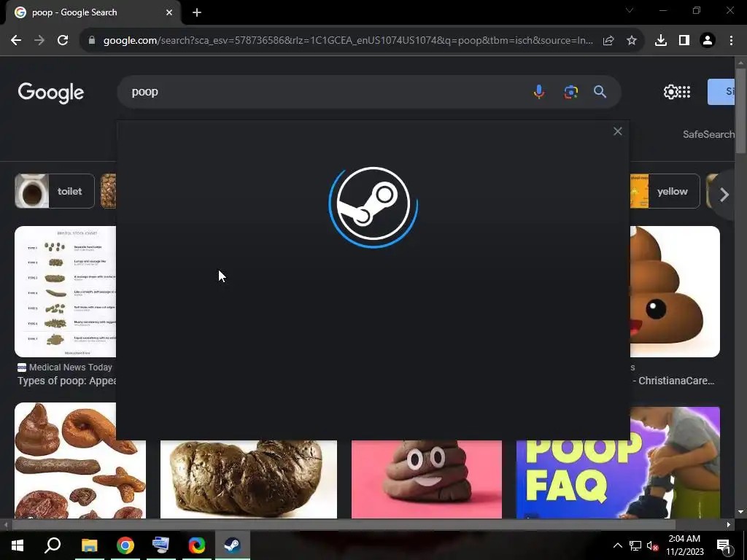Open the clock showing 2:04 AM
The height and width of the screenshot is (560, 747).
(684, 545)
